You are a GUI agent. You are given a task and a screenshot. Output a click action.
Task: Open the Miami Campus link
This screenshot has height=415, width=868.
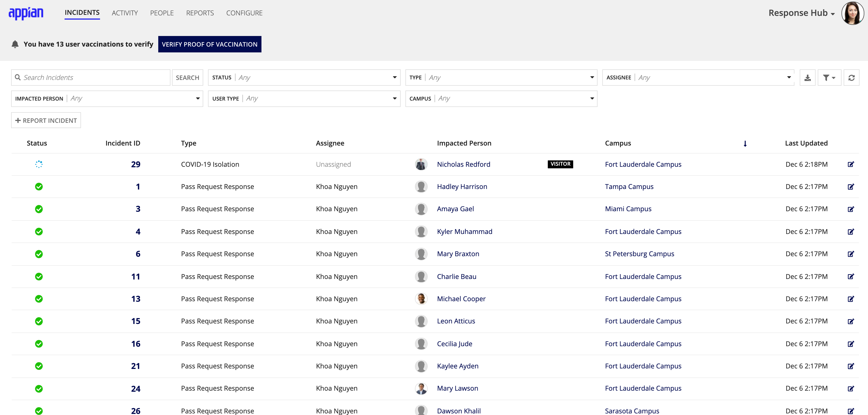[x=628, y=209]
